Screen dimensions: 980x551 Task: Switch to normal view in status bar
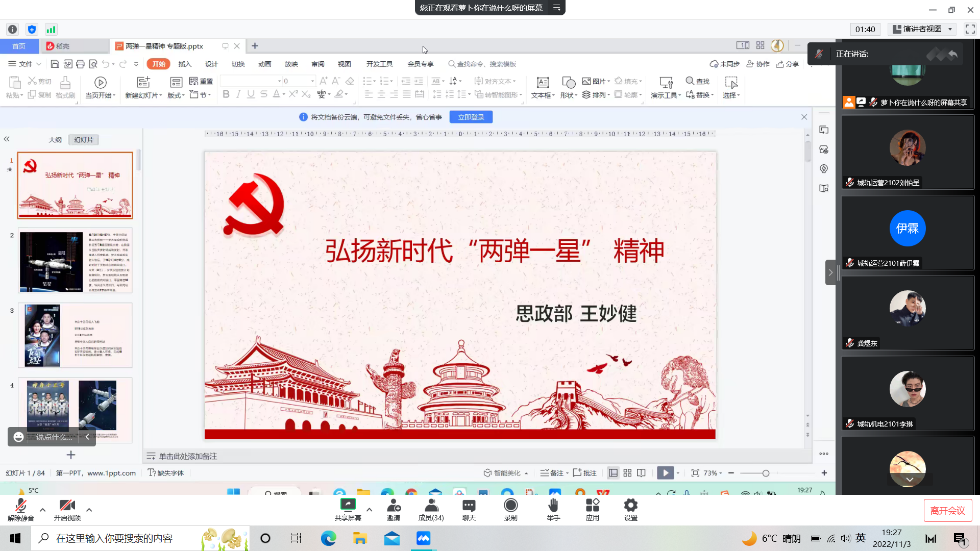[613, 473]
